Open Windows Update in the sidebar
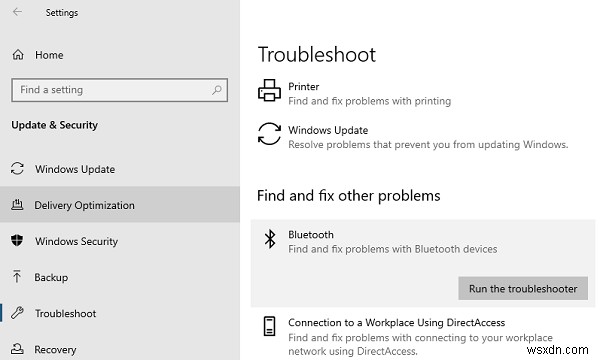Screen dimensions: 600x360 click(75, 169)
